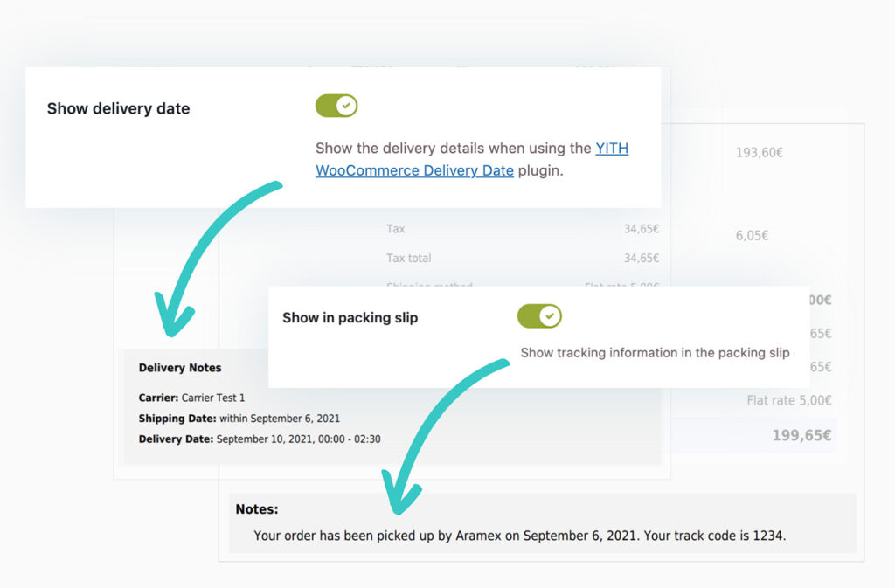The width and height of the screenshot is (895, 588).
Task: Select the "Delivery Notes" heading
Action: [x=180, y=368]
